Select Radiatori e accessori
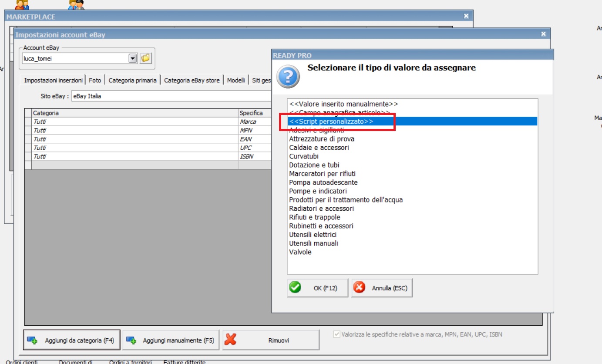Image resolution: width=602 pixels, height=364 pixels. coord(412,209)
